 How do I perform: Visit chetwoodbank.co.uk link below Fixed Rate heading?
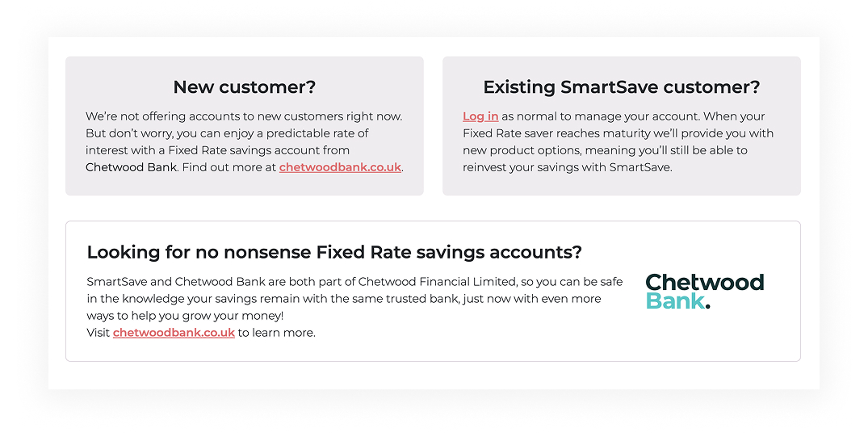(174, 332)
